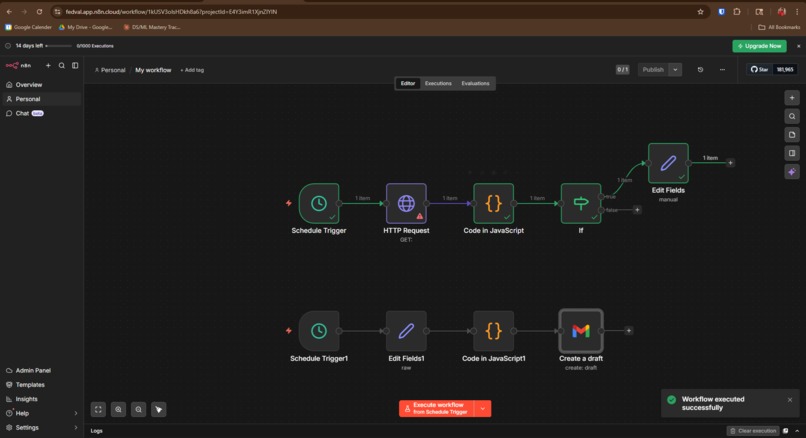
Task: Open the Schedule Trigger node
Action: [x=319, y=204]
